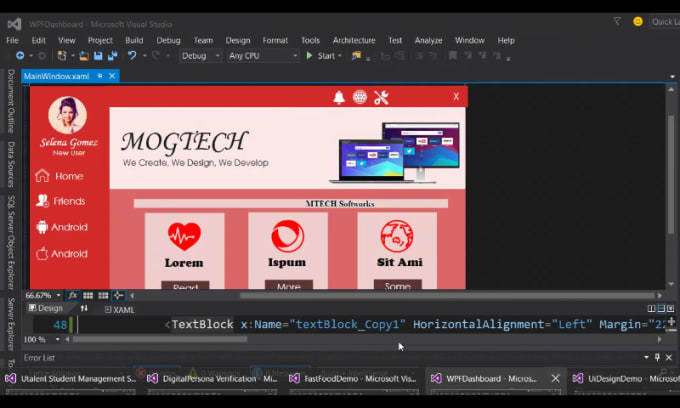680x408 pixels.
Task: Click the bookmark toolbar icon
Action: coord(452,55)
